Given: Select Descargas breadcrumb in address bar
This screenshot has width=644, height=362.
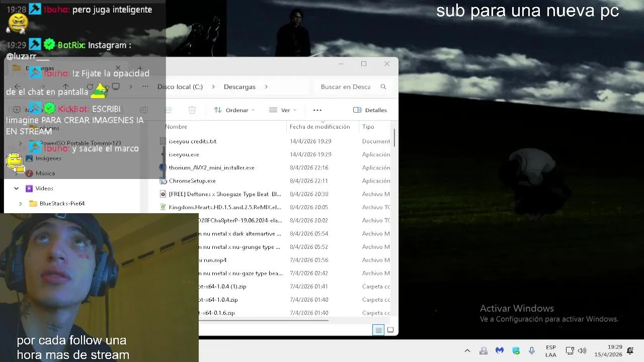Looking at the screenshot, I should 239,86.
